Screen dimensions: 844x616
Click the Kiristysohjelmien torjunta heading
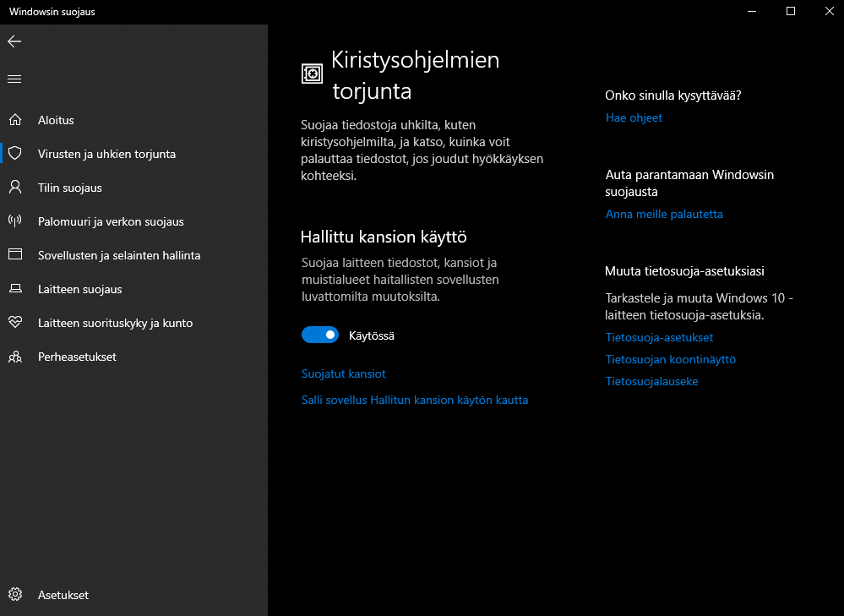(415, 75)
